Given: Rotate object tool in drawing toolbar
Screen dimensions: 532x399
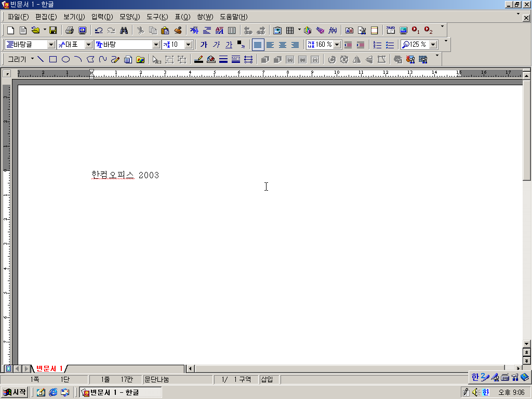Looking at the screenshot, I should [332, 60].
